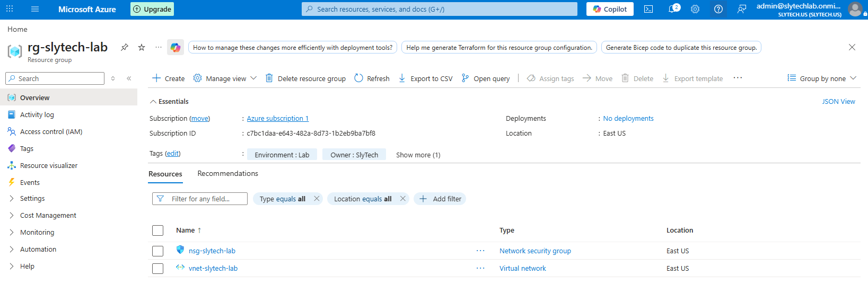This screenshot has height=302, width=868.
Task: Open the Manage view dropdown
Action: click(225, 78)
